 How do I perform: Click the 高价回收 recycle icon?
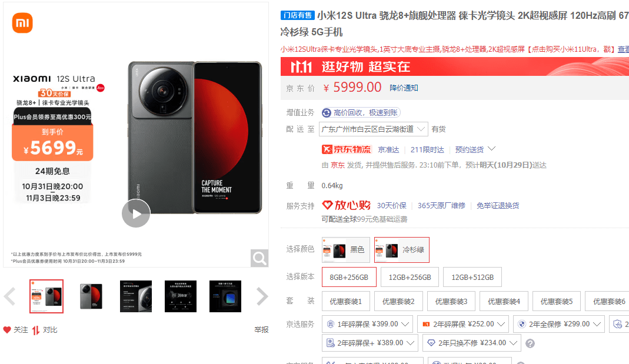(327, 113)
